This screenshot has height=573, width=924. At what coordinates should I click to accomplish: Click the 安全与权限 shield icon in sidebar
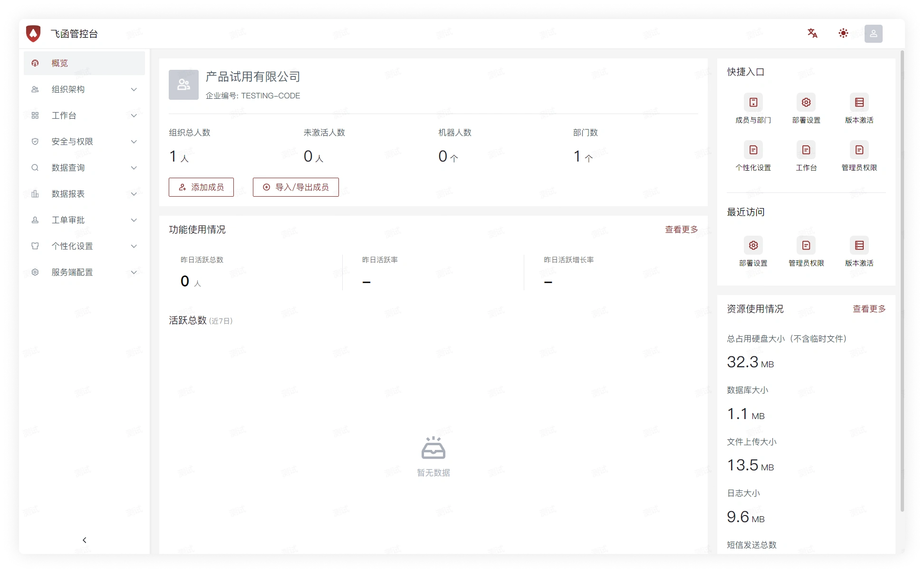click(x=35, y=142)
